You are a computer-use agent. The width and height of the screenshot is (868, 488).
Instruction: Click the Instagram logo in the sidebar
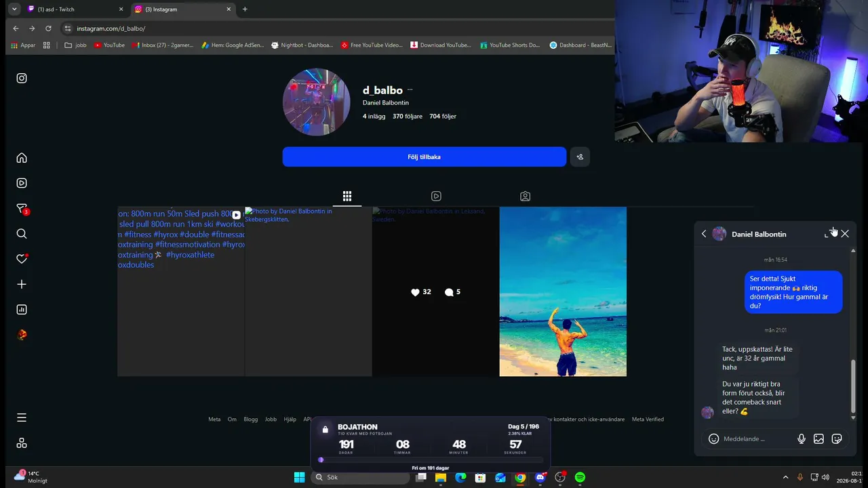[22, 78]
